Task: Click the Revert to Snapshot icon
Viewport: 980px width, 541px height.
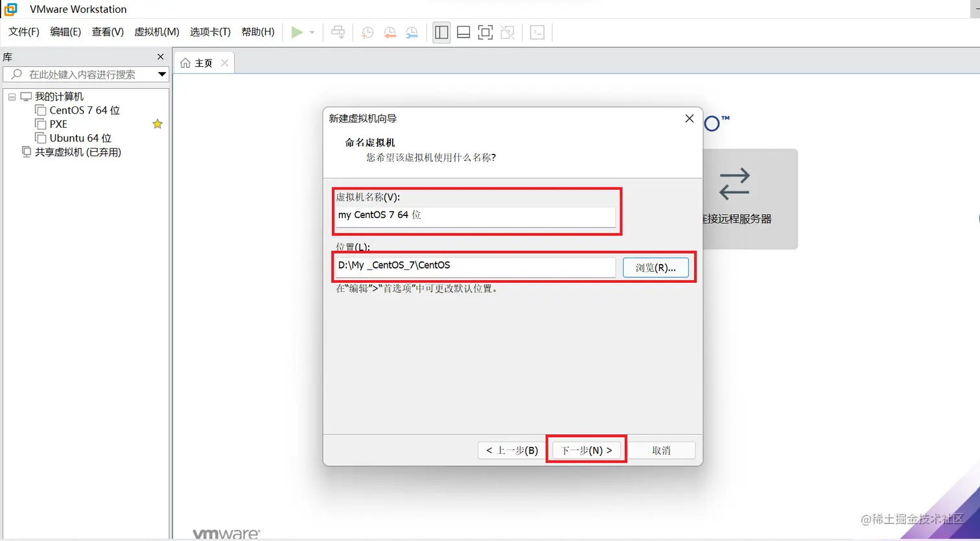Action: [390, 32]
